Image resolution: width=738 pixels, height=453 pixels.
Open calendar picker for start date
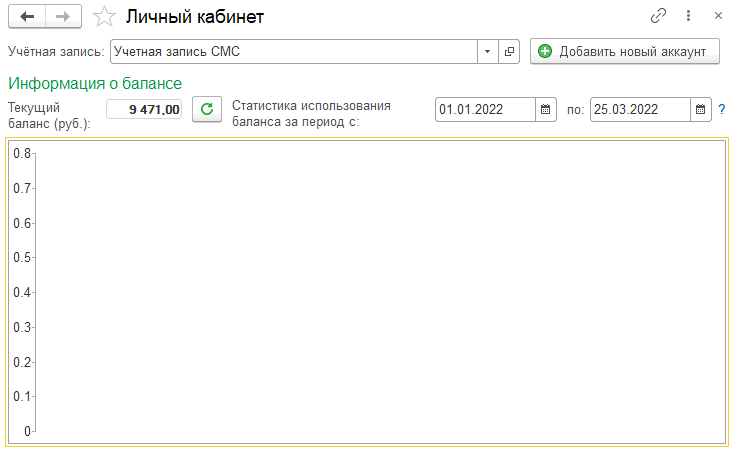545,109
